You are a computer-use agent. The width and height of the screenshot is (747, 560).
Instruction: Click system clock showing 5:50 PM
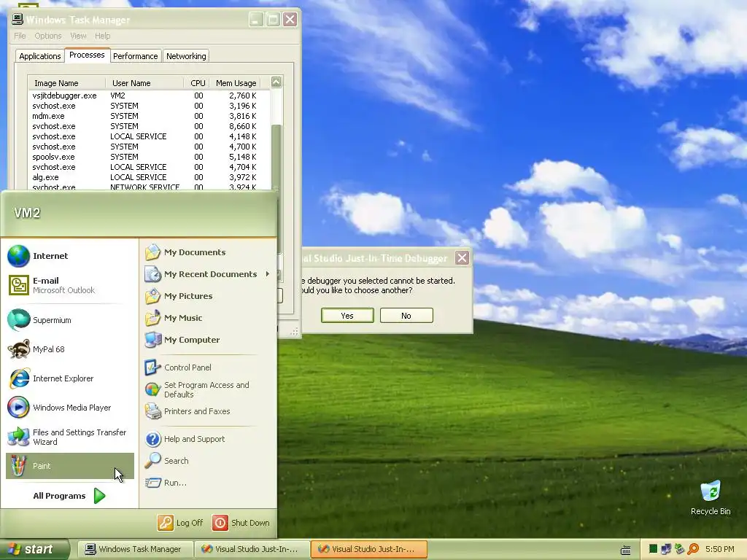pos(720,549)
